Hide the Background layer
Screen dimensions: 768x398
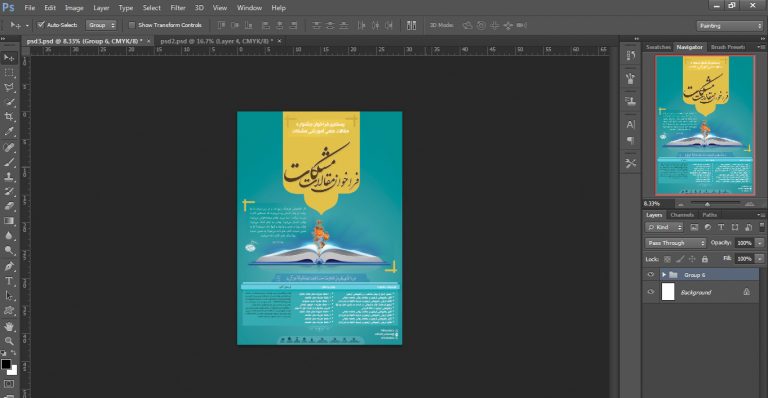(650, 292)
